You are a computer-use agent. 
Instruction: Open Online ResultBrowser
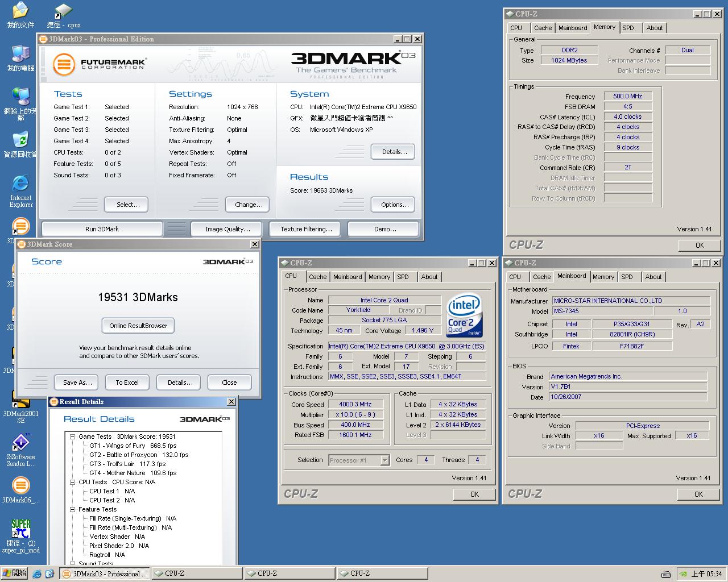(x=138, y=326)
